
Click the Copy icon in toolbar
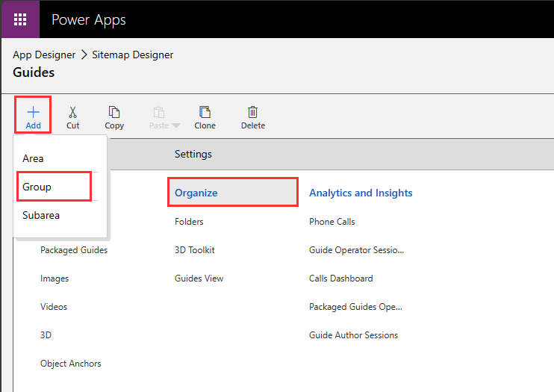pyautogui.click(x=114, y=112)
